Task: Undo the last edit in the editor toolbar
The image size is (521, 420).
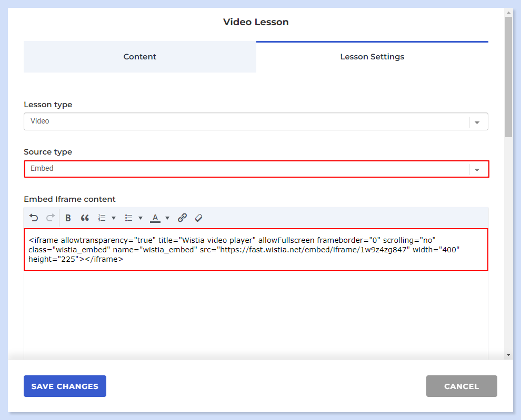Action: click(x=34, y=218)
